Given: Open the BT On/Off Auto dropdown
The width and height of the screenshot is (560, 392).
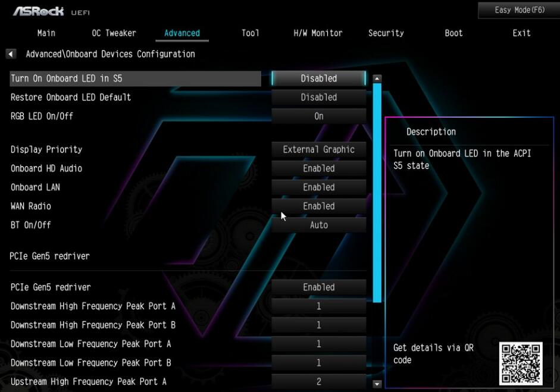Looking at the screenshot, I should [318, 225].
